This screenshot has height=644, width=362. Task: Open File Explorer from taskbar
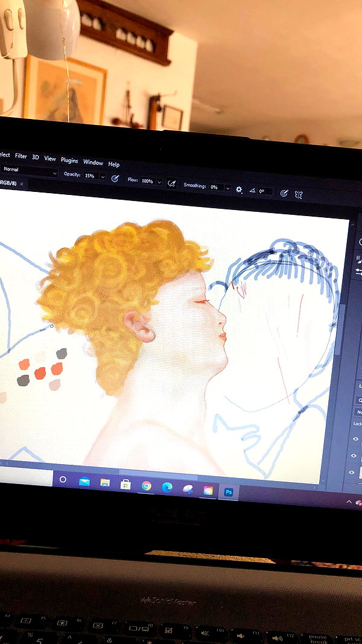pos(105,483)
